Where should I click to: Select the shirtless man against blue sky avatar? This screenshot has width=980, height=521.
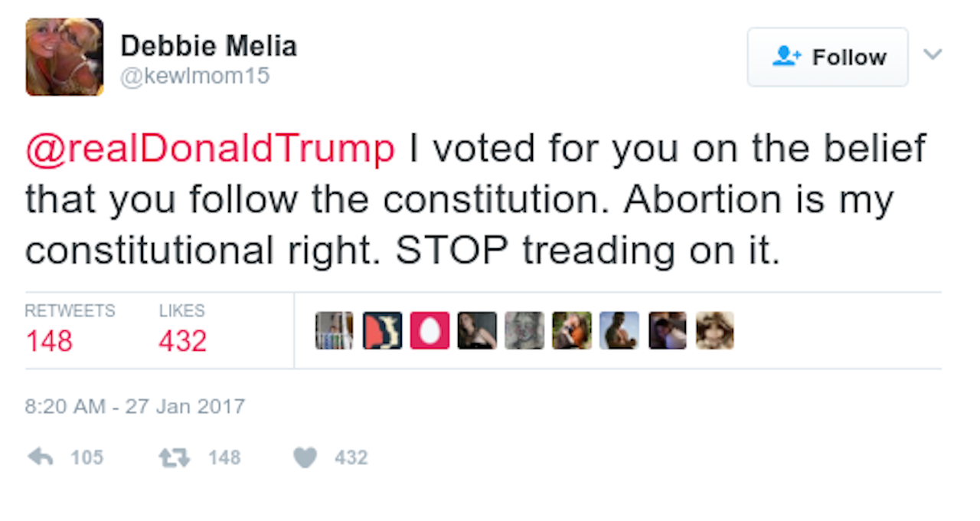[619, 330]
